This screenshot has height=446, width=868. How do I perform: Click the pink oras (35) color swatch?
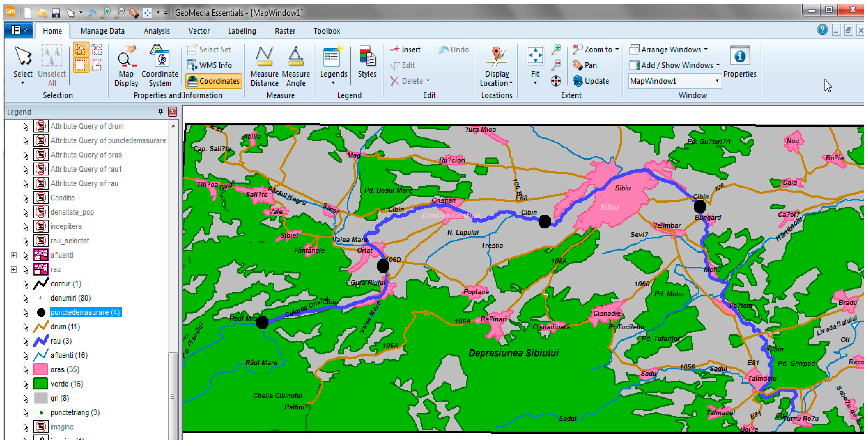coord(40,370)
